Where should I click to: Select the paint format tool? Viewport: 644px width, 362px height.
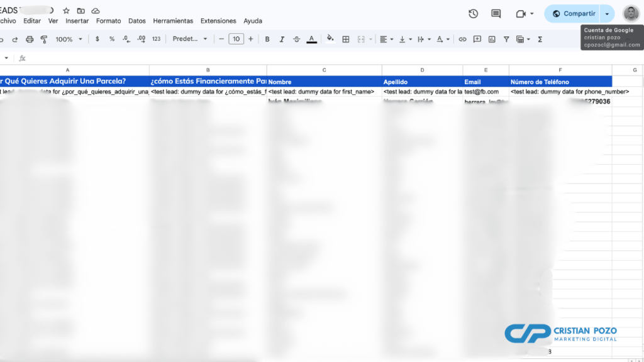pyautogui.click(x=44, y=39)
